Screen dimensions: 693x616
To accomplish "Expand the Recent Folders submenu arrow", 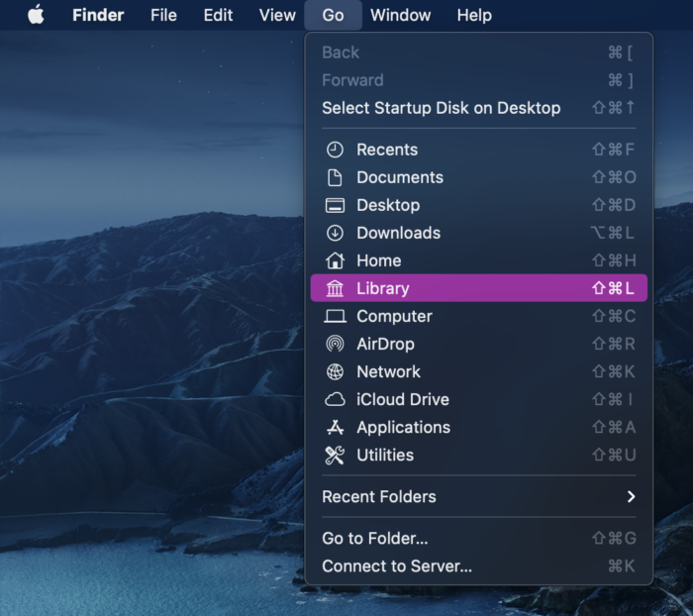I will click(x=632, y=496).
